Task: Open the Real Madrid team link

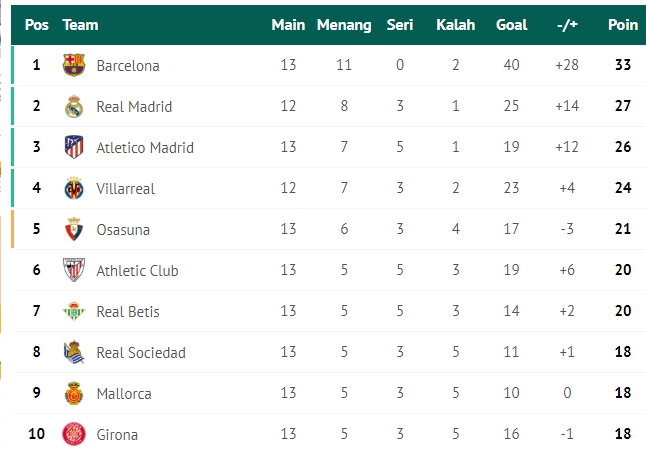Action: (x=134, y=107)
